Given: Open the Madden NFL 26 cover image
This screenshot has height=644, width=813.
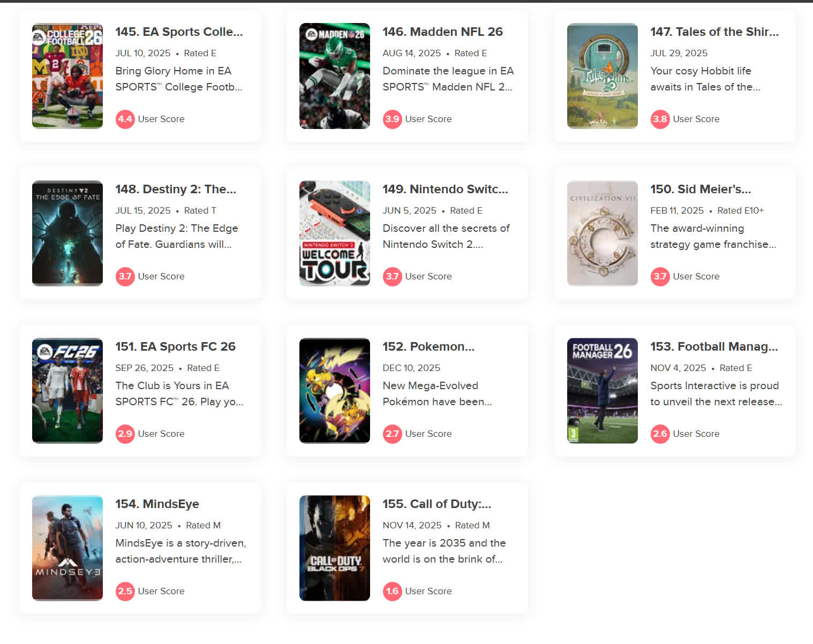Looking at the screenshot, I should point(335,76).
